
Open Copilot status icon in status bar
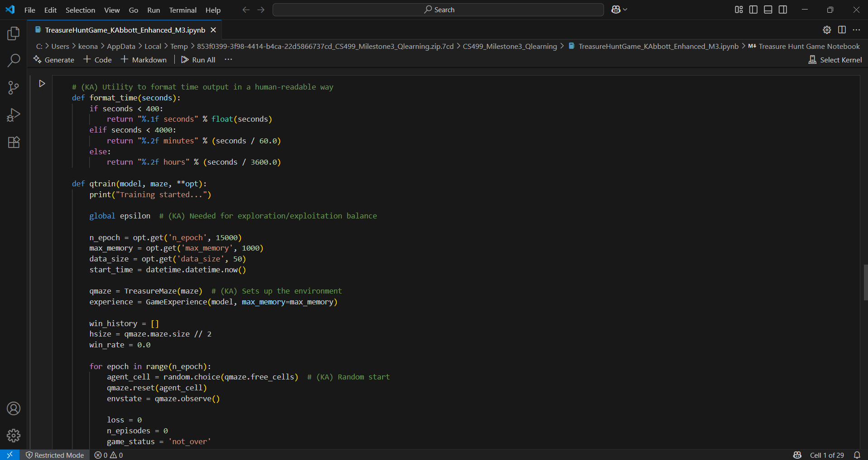pyautogui.click(x=797, y=455)
